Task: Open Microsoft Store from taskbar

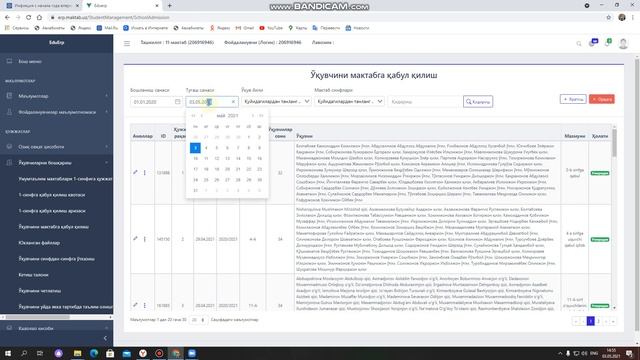Action: click(x=110, y=353)
